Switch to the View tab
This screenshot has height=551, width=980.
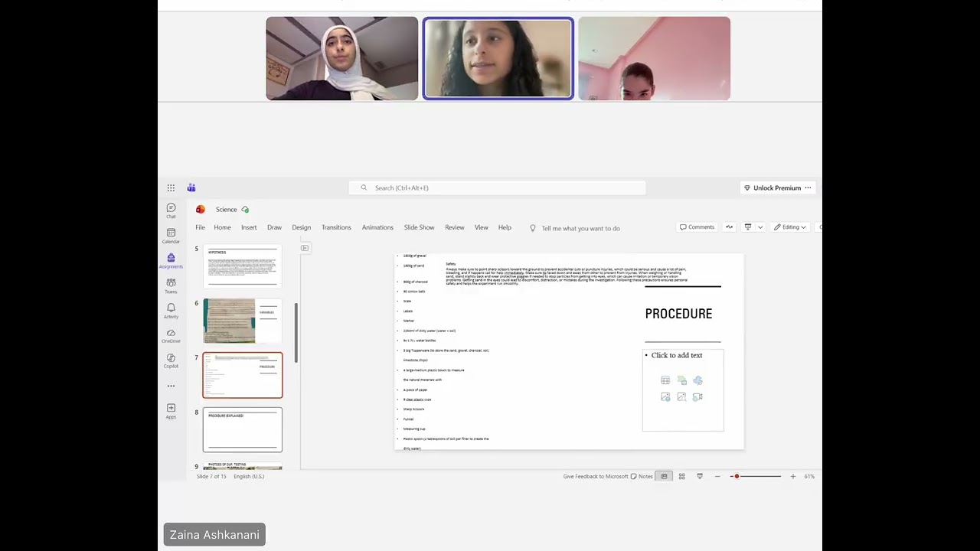pos(481,227)
